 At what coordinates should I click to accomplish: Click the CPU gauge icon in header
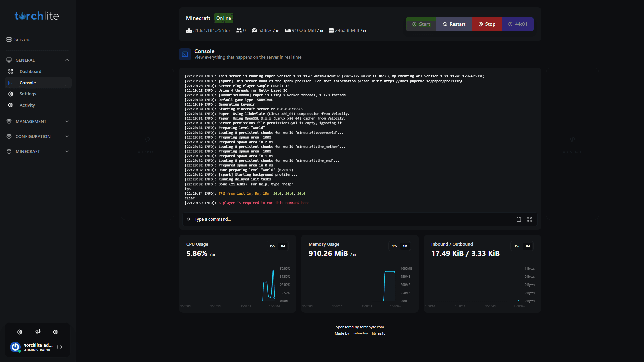254,30
